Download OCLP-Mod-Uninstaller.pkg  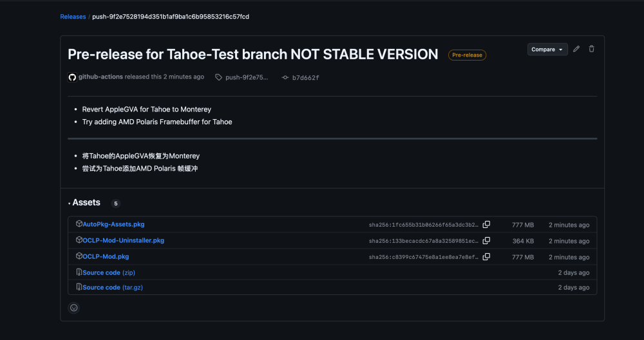123,240
